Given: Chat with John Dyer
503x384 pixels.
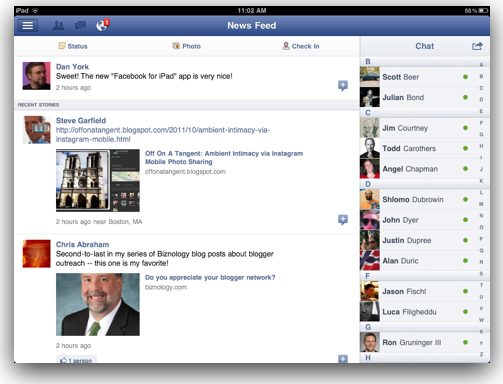Looking at the screenshot, I should pyautogui.click(x=419, y=220).
